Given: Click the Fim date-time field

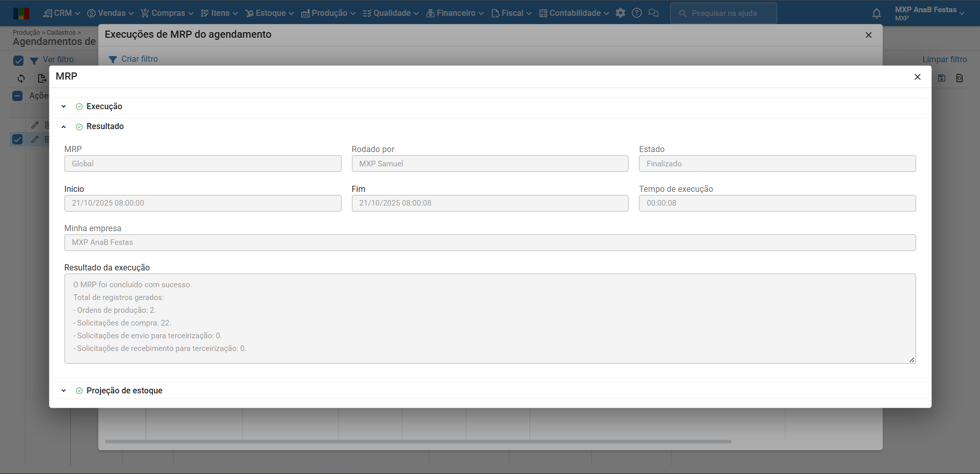Looking at the screenshot, I should click(x=490, y=203).
